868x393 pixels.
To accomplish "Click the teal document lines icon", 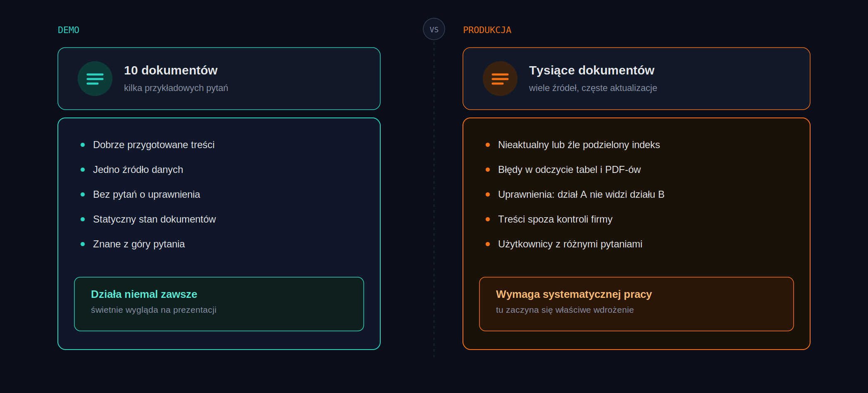I will tap(95, 79).
